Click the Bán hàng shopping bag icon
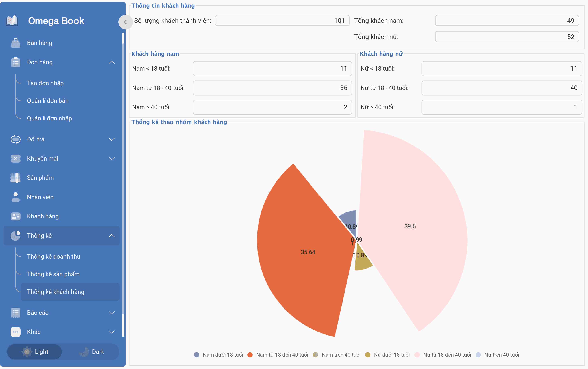 [x=16, y=43]
